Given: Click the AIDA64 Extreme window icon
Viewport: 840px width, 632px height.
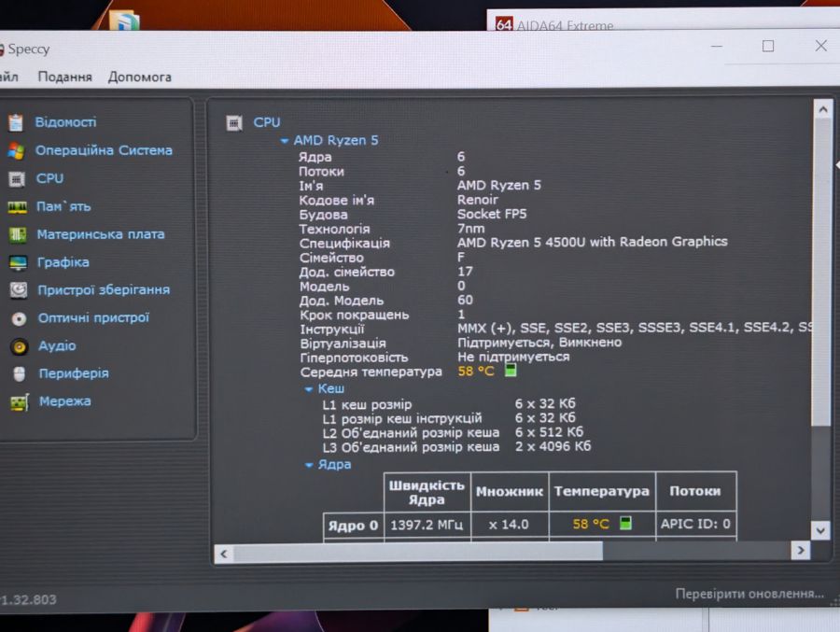Looking at the screenshot, I should (504, 23).
